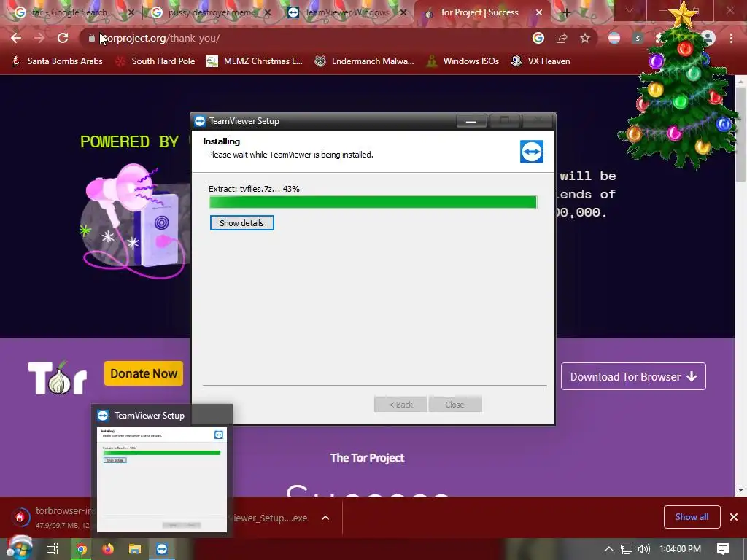The height and width of the screenshot is (560, 747).
Task: Close the Tor Project | Success tab
Action: pyautogui.click(x=539, y=12)
